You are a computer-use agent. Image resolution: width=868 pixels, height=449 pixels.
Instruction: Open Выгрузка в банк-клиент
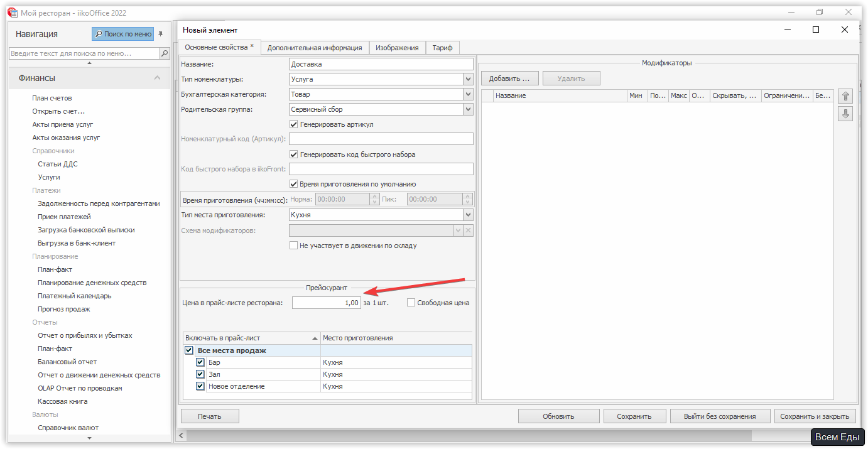click(77, 243)
